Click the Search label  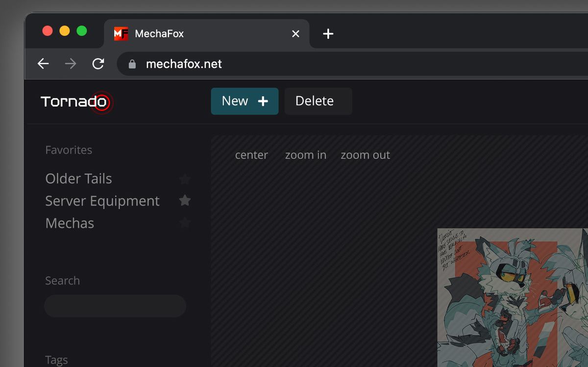tap(62, 281)
